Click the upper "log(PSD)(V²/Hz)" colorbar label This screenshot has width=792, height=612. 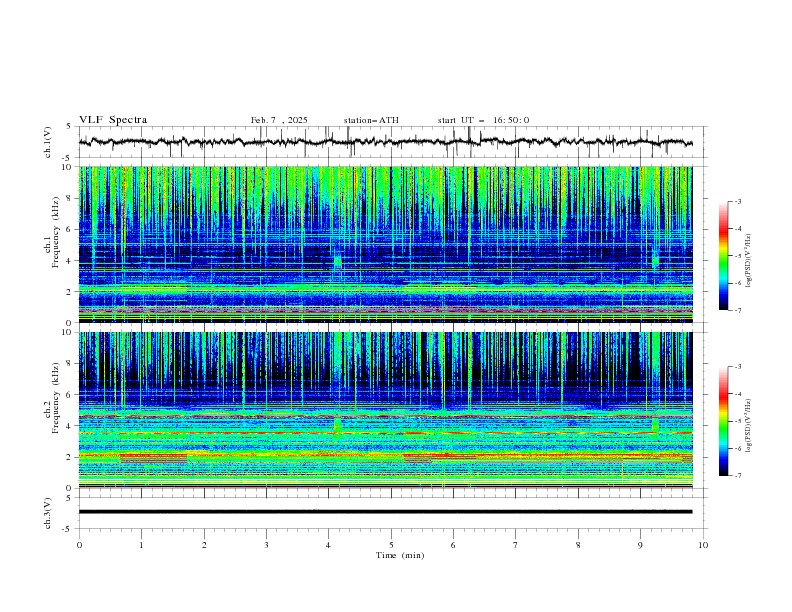[x=749, y=261]
